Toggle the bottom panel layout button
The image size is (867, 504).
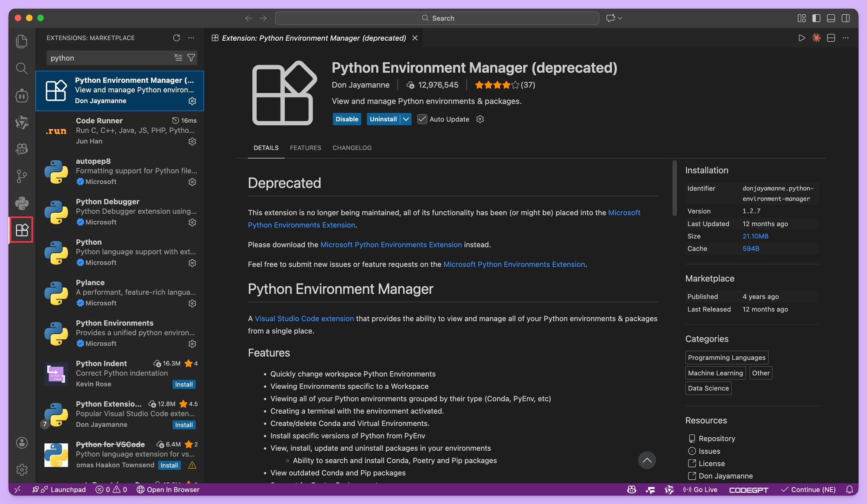tap(831, 18)
